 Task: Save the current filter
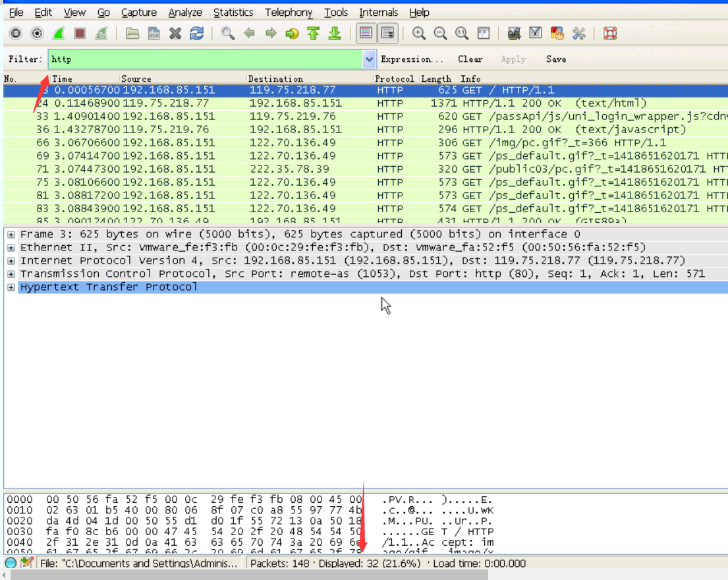[x=556, y=59]
